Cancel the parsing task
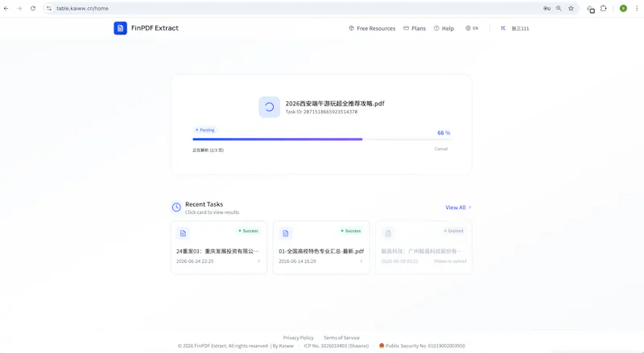 [441, 149]
